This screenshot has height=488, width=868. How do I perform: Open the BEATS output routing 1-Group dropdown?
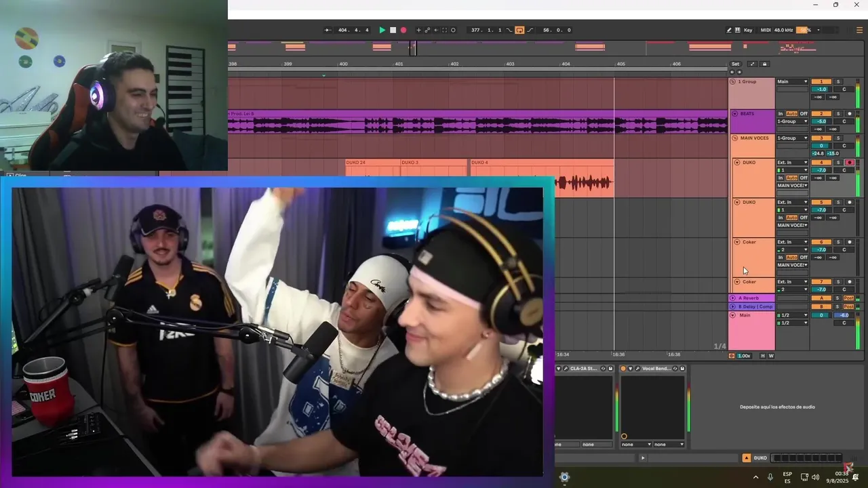click(x=793, y=121)
